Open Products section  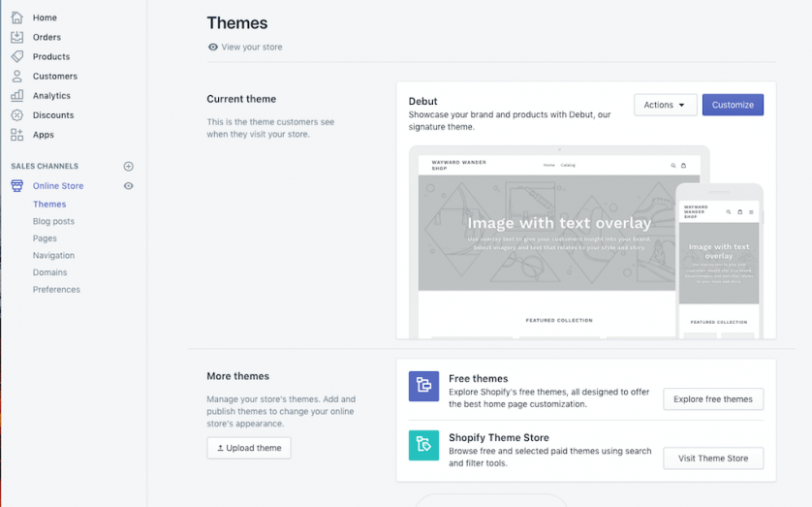pyautogui.click(x=51, y=56)
